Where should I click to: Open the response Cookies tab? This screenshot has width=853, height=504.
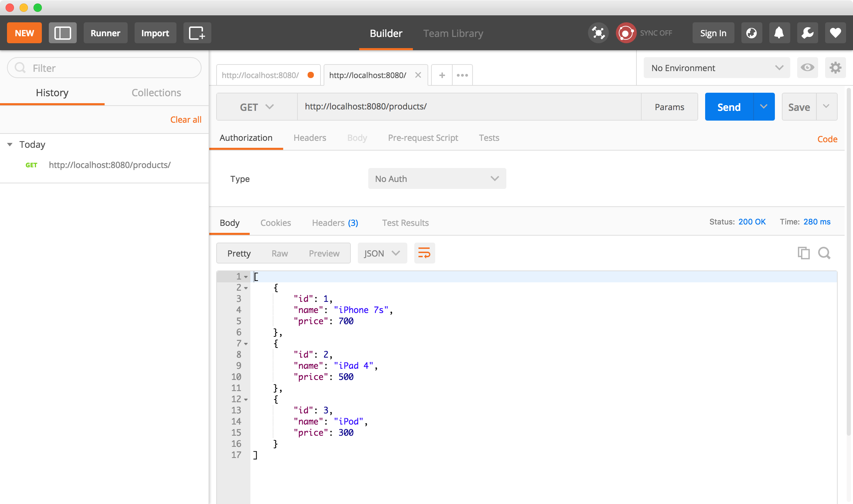(x=275, y=222)
